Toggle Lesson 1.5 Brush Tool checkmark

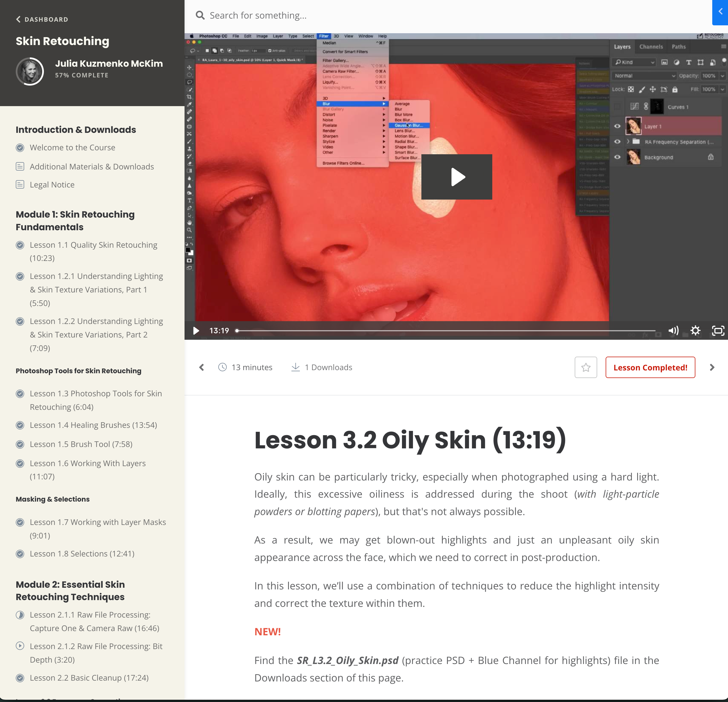pos(20,444)
